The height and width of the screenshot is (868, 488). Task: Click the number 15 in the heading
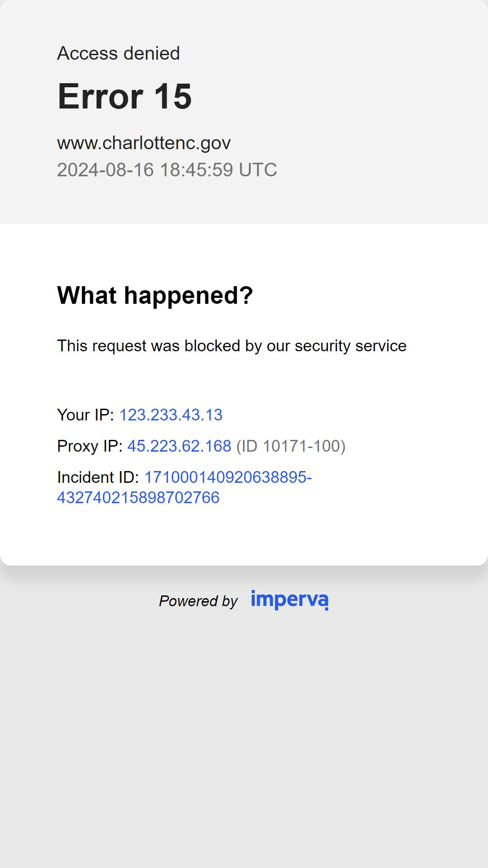[173, 96]
